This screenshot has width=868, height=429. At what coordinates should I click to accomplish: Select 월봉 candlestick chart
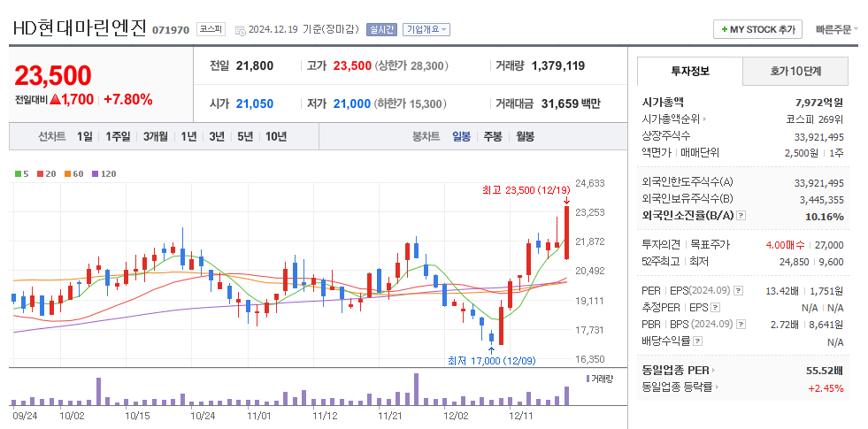pos(526,136)
